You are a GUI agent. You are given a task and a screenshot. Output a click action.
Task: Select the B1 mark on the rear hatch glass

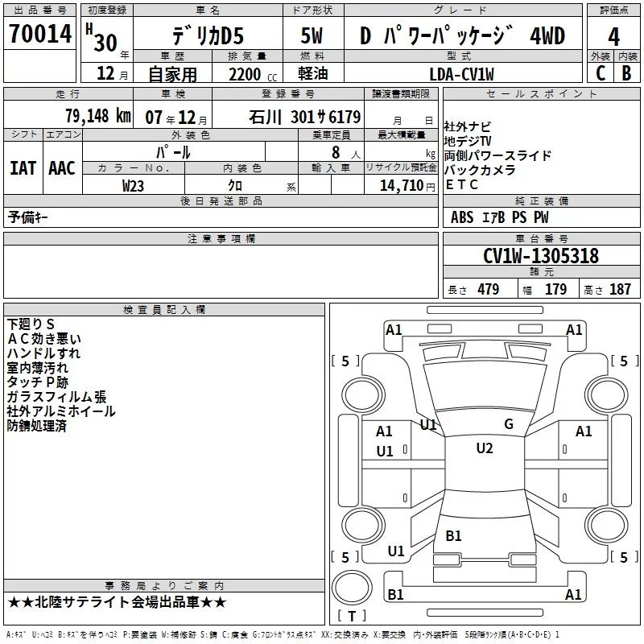(x=453, y=535)
